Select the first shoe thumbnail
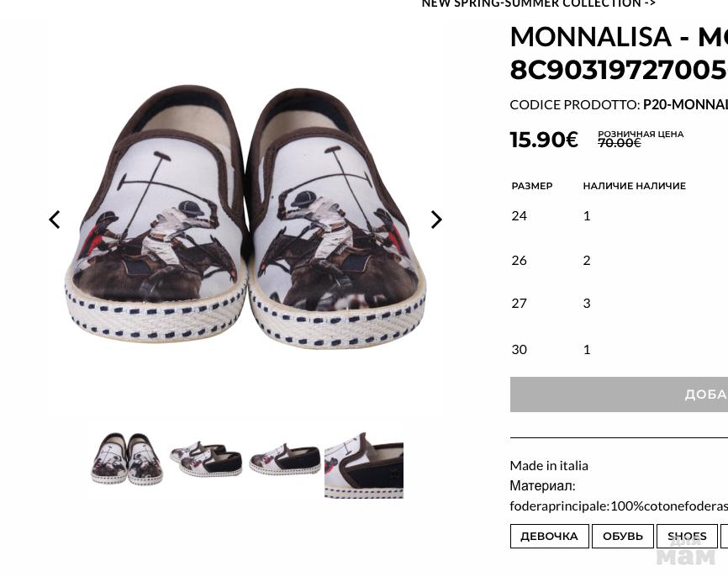Screen dimensions: 728x577 [127, 458]
